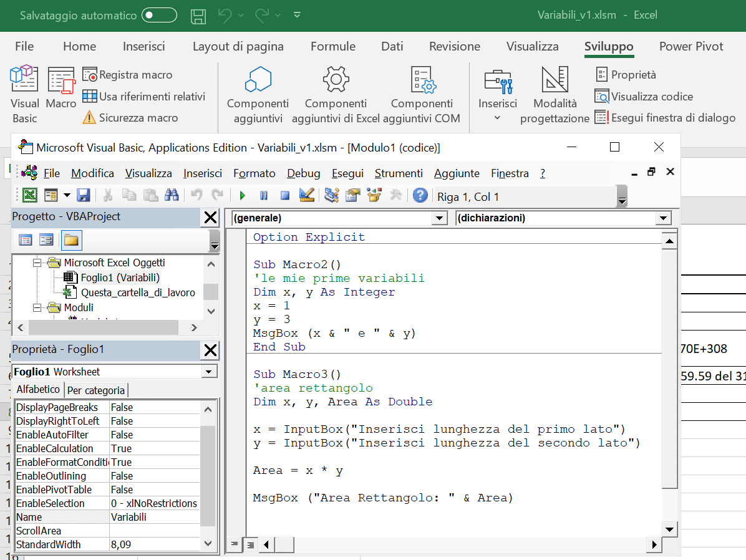Viewport: 746px width, 560px height.
Task: Open the Project Explorer toolbar icon
Action: (x=332, y=195)
